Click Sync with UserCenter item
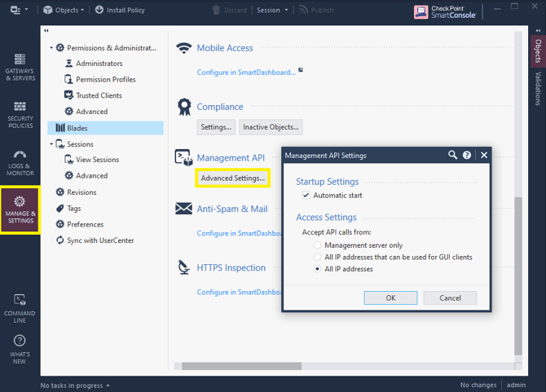The image size is (546, 392). [101, 240]
